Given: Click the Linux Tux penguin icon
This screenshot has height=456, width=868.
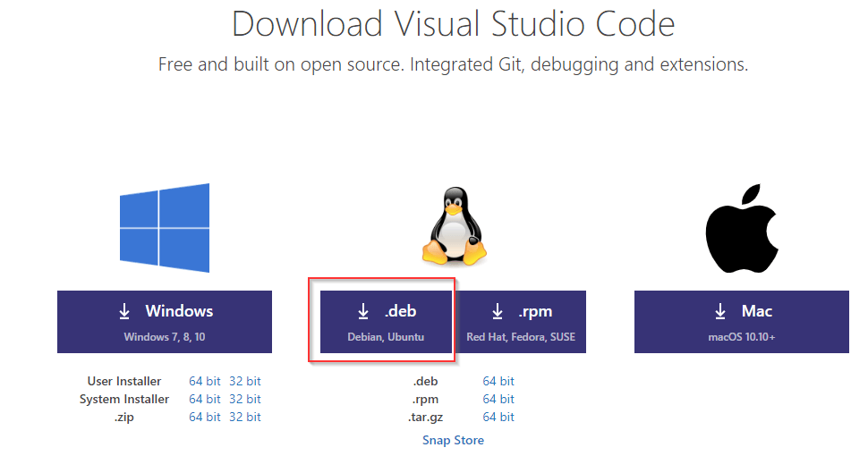Looking at the screenshot, I should (455, 227).
